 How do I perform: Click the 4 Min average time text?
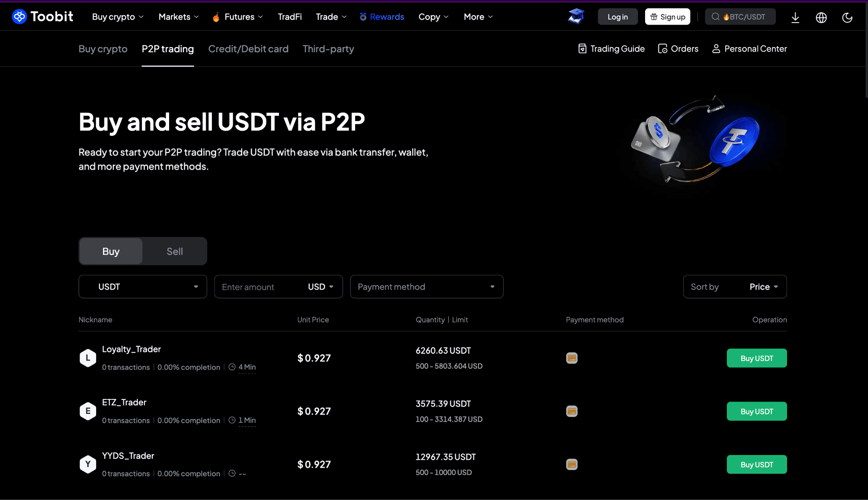point(247,367)
